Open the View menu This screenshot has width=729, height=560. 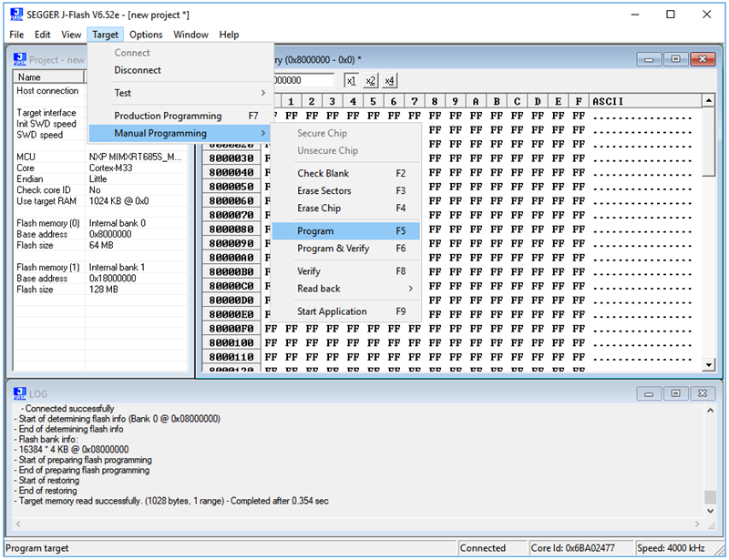(71, 35)
